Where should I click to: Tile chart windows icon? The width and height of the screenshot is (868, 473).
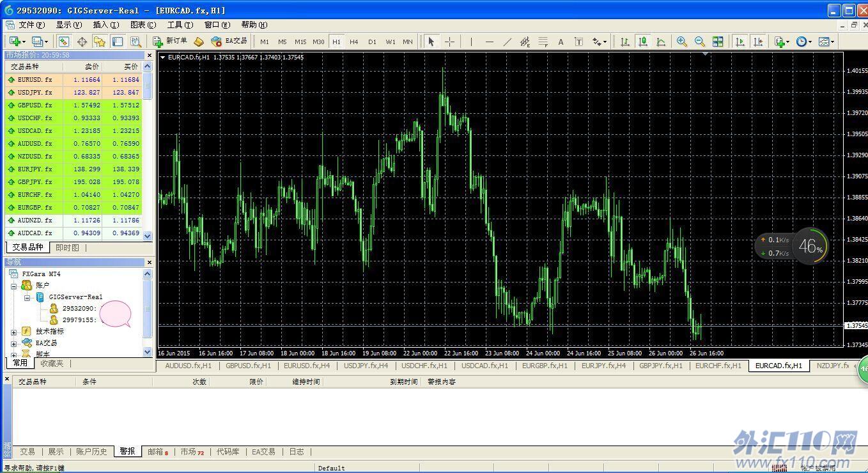(x=718, y=42)
